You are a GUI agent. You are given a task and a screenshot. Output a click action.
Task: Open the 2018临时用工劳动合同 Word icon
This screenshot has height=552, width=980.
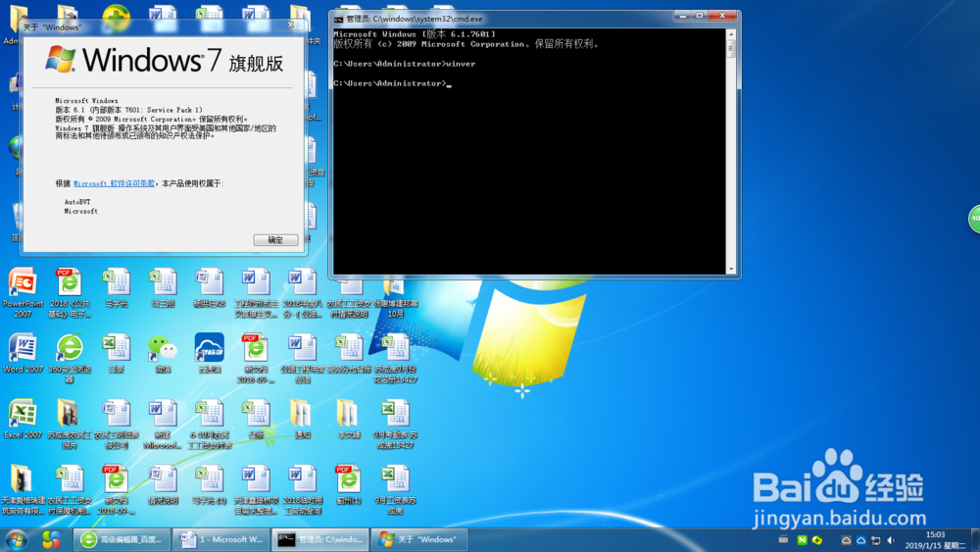point(302,489)
